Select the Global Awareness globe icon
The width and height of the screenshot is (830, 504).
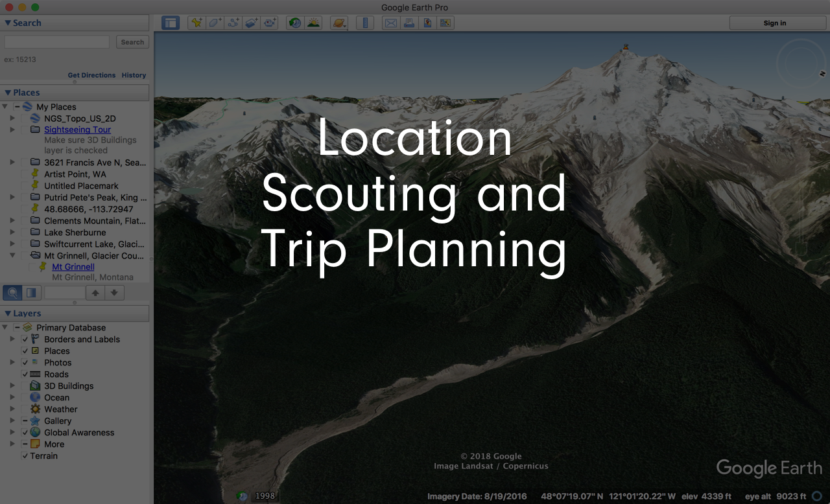coord(35,433)
